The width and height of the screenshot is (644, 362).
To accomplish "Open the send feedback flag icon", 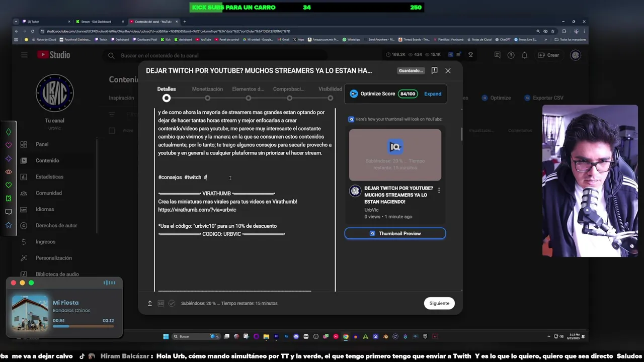I will 434,71.
